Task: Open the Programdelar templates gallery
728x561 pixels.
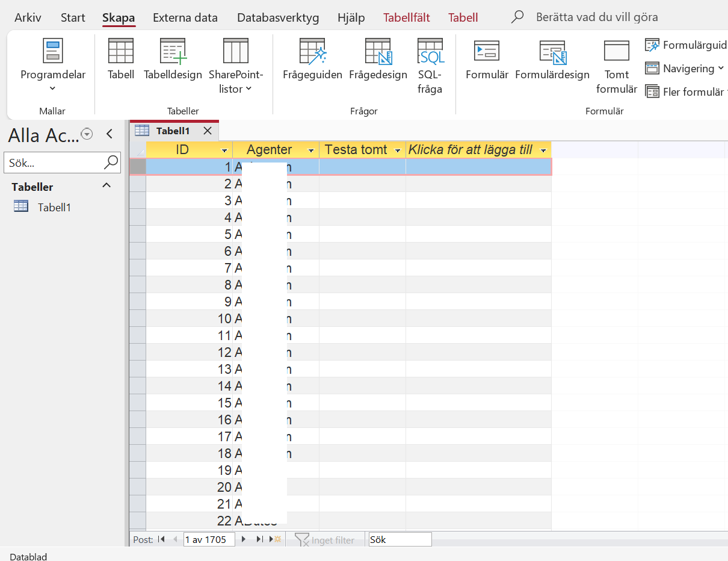Action: [x=53, y=66]
